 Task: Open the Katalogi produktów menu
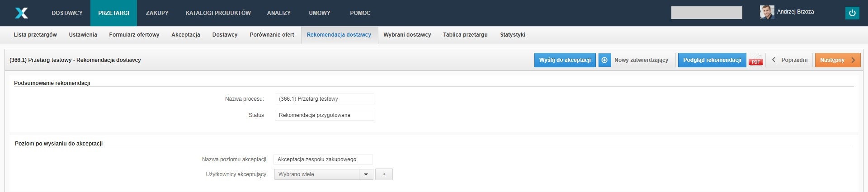[x=218, y=13]
